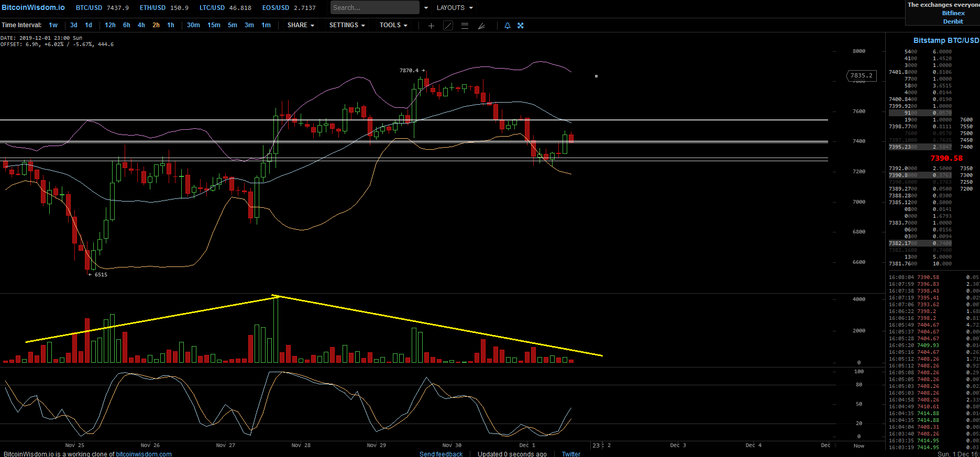Image resolution: width=980 pixels, height=457 pixels.
Task: Click the Nov 28 date axis label
Action: pyautogui.click(x=301, y=445)
